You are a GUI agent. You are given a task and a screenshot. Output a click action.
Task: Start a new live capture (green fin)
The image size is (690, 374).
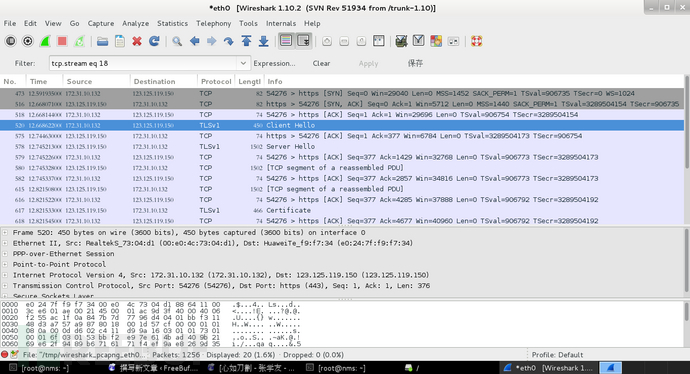click(45, 41)
